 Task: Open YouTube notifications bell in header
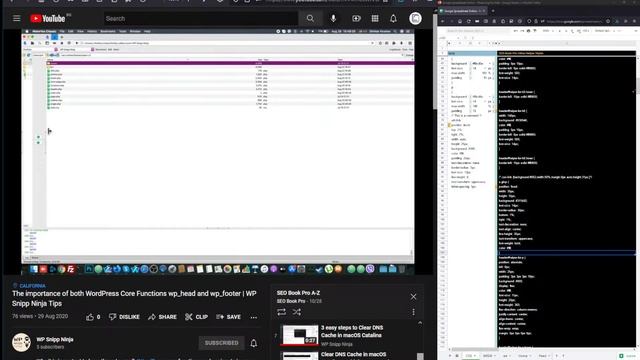click(393, 18)
